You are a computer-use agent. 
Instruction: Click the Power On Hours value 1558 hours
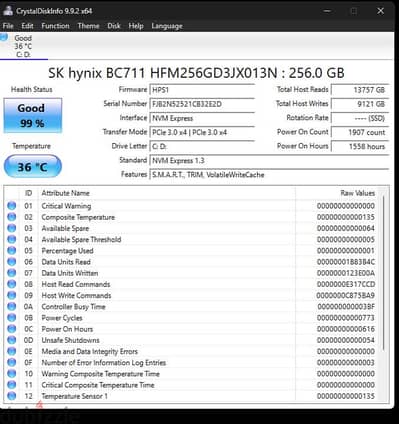tap(360, 146)
